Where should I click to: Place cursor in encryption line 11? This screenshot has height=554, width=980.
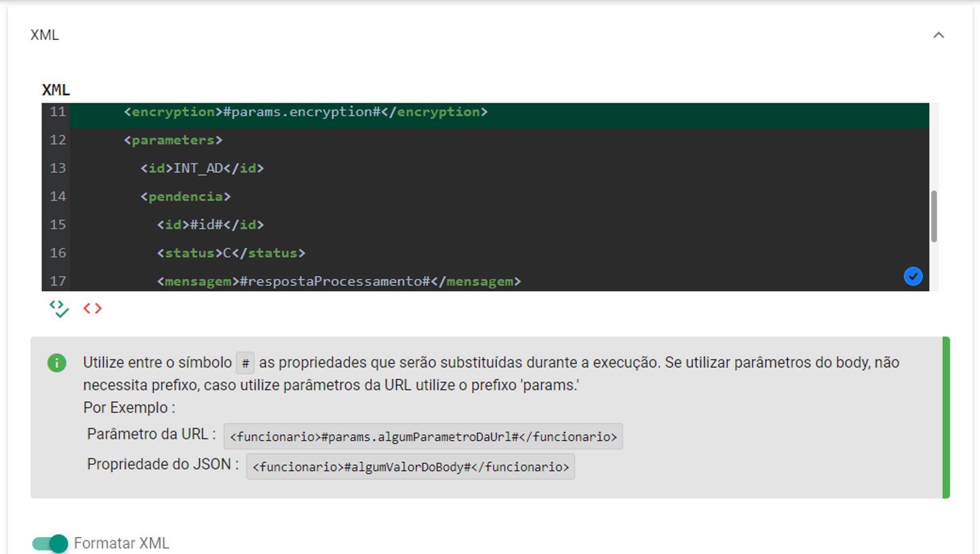[305, 112]
